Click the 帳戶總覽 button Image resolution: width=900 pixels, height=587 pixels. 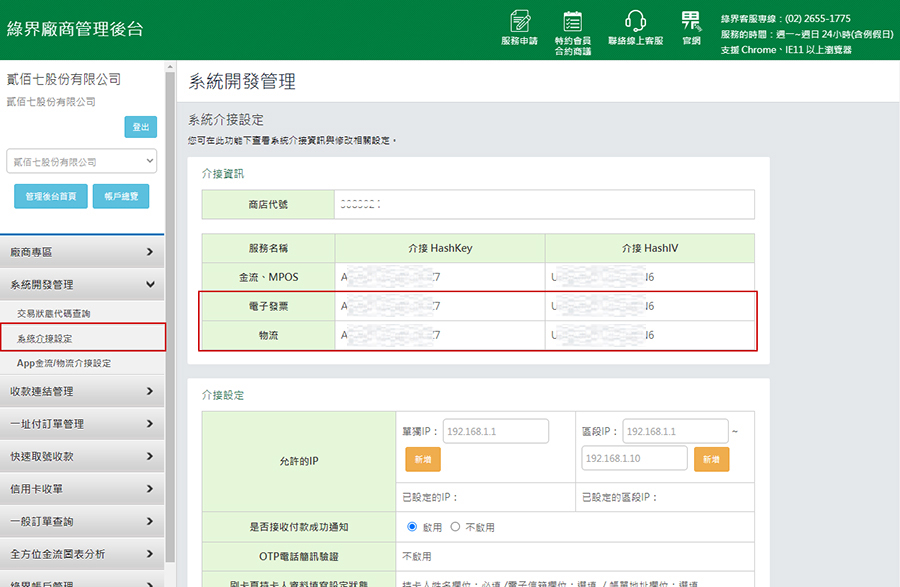click(120, 197)
